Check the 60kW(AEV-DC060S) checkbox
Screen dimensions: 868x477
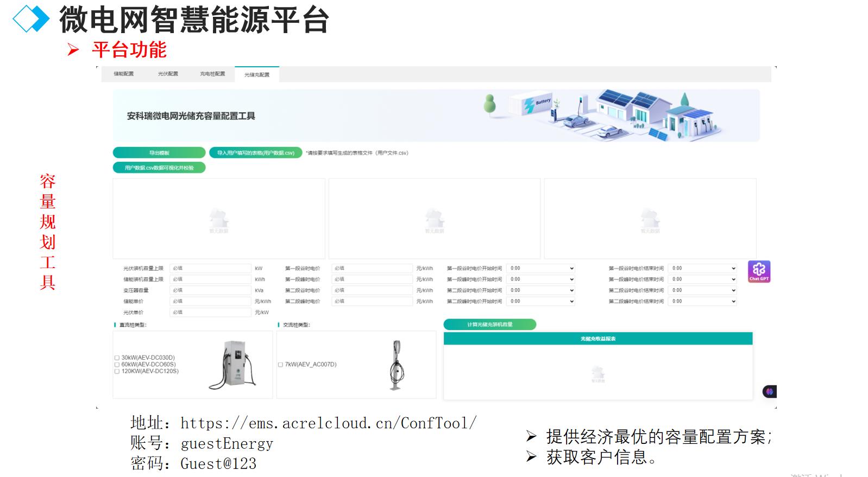coord(117,365)
